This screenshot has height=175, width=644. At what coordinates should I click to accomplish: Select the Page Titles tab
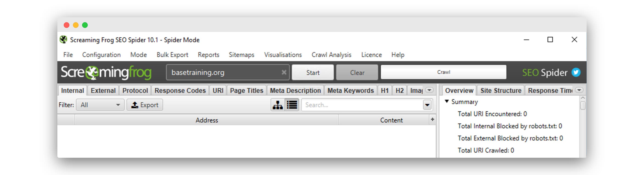pyautogui.click(x=247, y=90)
